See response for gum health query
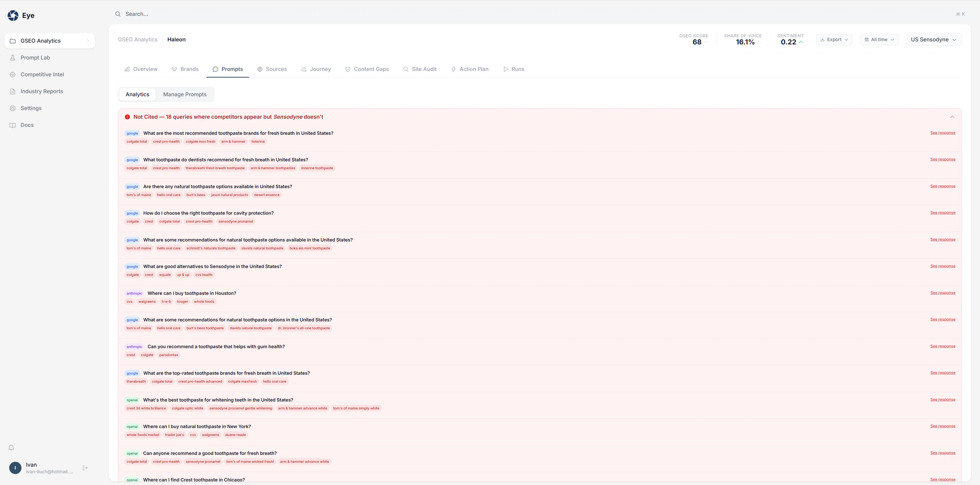Screen dimensions: 980x485 tap(943, 346)
